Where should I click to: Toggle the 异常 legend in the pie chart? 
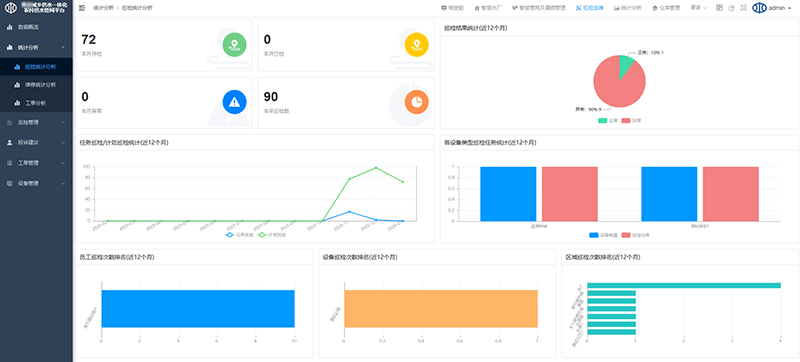pos(631,120)
